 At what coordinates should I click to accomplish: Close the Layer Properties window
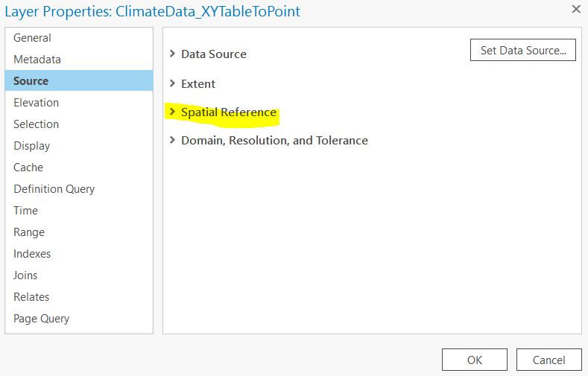(575, 10)
